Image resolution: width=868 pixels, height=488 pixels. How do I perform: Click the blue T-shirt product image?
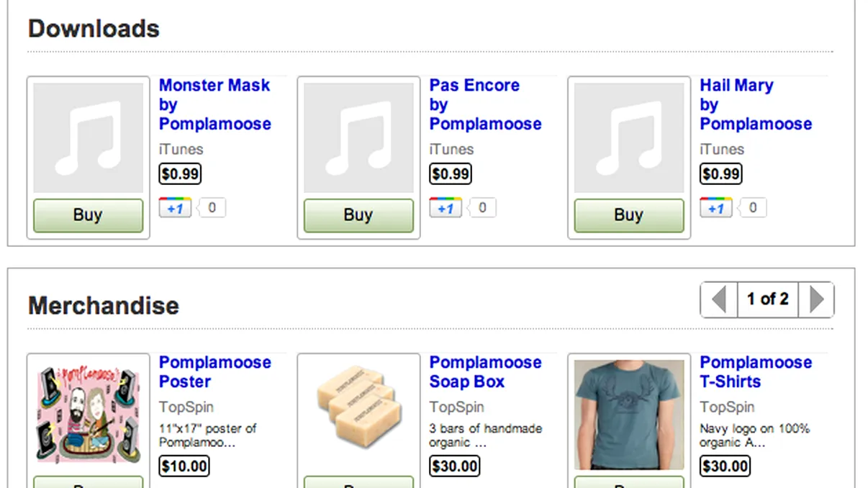click(x=629, y=414)
